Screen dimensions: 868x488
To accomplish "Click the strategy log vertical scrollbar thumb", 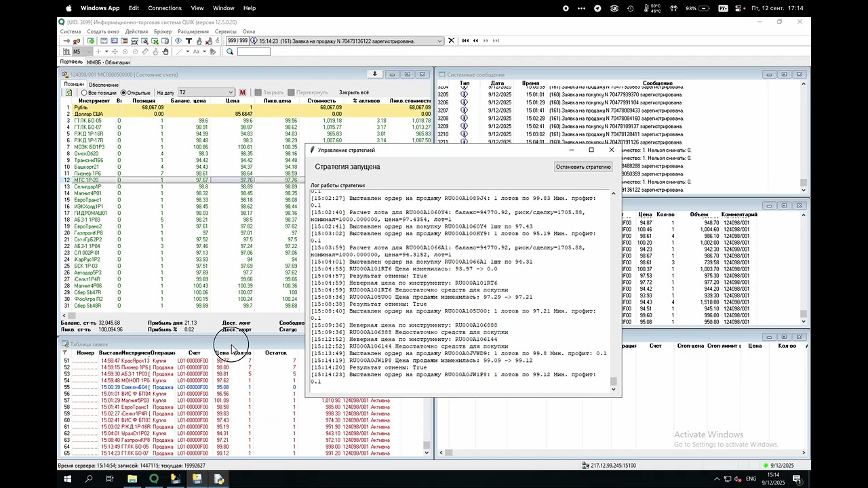I will point(614,382).
